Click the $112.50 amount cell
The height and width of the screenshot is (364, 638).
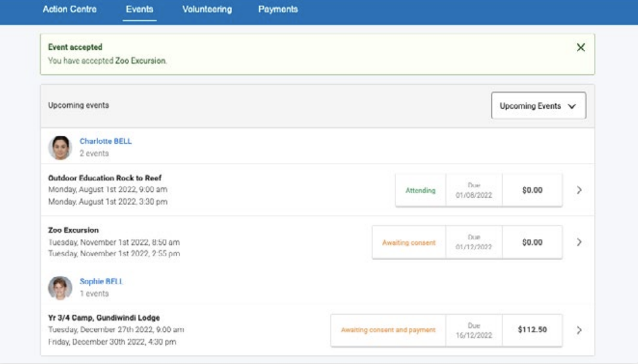click(x=532, y=330)
